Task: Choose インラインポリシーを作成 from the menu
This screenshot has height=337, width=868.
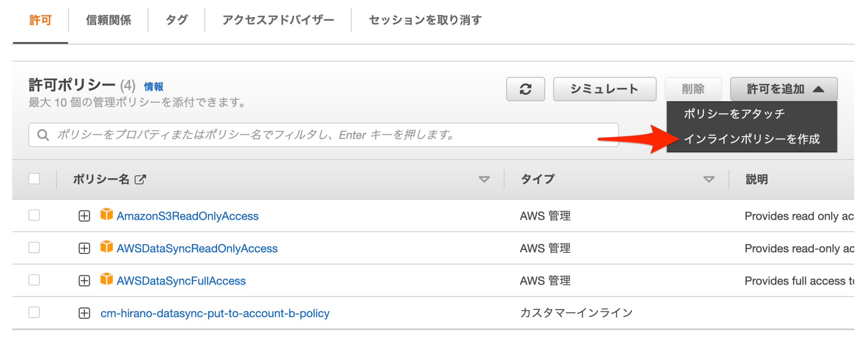Action: [753, 138]
